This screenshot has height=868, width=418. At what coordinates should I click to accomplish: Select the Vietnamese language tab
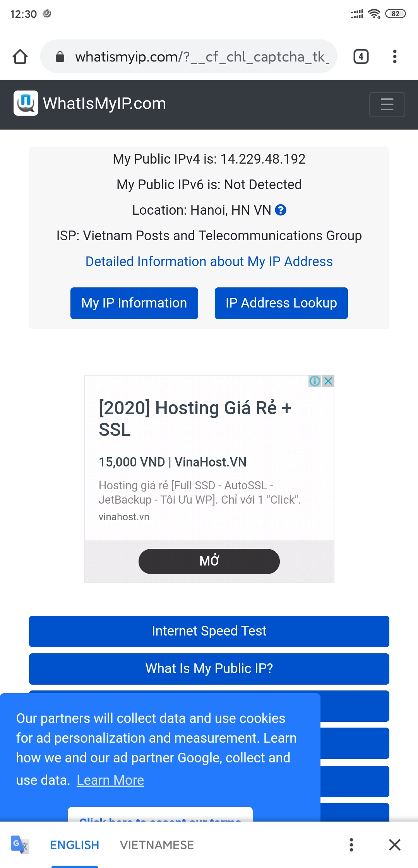[157, 845]
